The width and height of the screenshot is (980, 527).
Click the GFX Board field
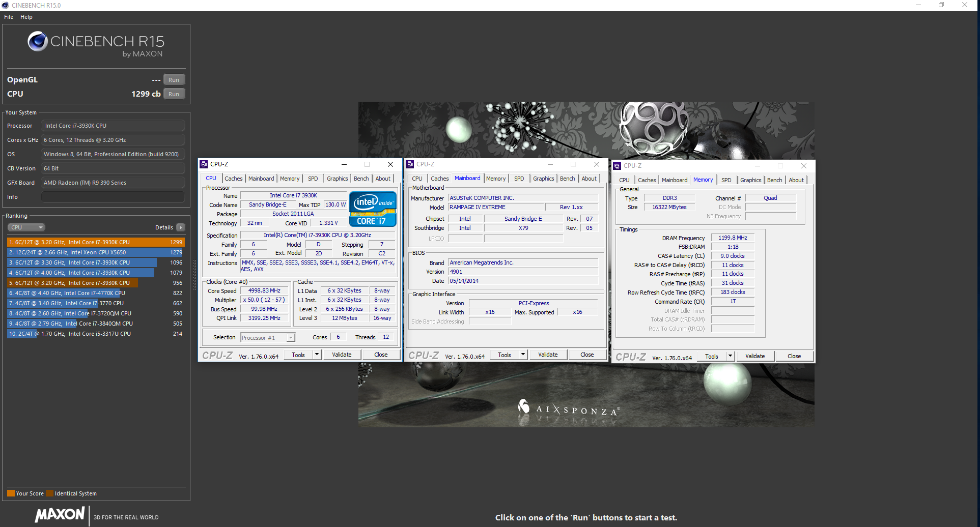113,183
